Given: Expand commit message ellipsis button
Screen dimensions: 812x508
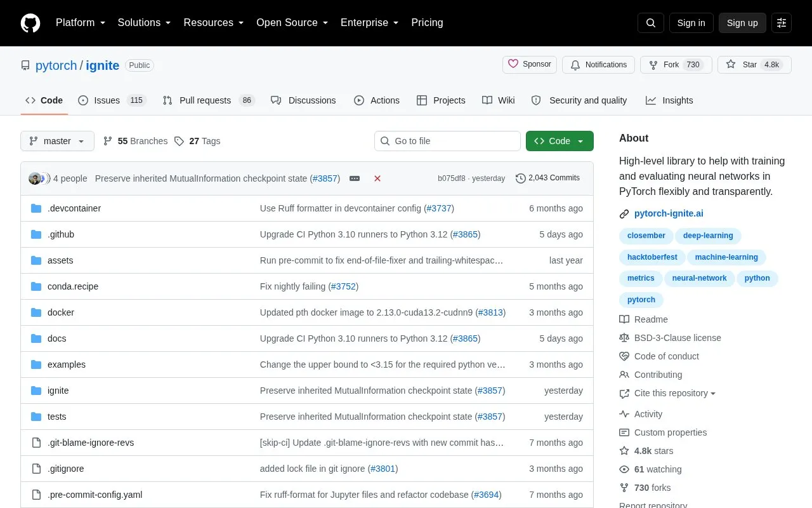Looking at the screenshot, I should (x=355, y=178).
